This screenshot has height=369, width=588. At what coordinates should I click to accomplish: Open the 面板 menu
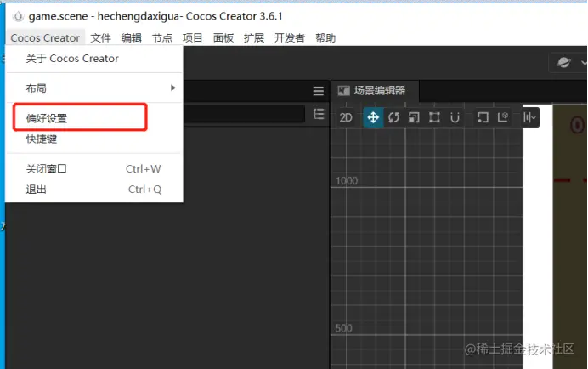[x=223, y=38]
